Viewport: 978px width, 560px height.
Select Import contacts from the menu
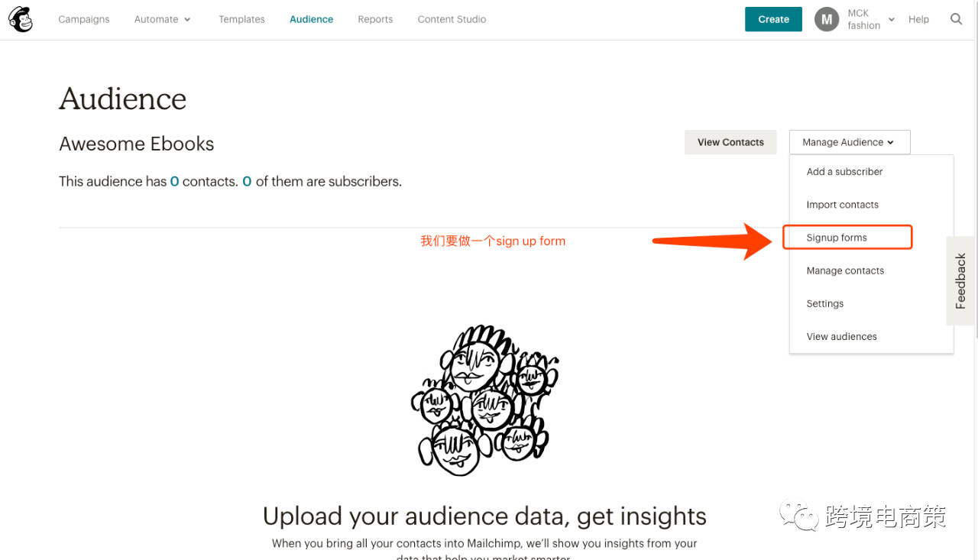[842, 205]
